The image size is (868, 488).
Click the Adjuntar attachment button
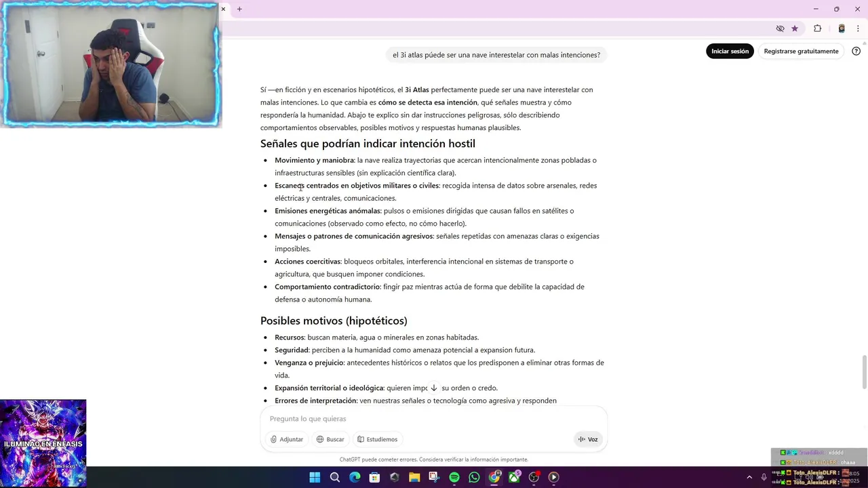287,439
